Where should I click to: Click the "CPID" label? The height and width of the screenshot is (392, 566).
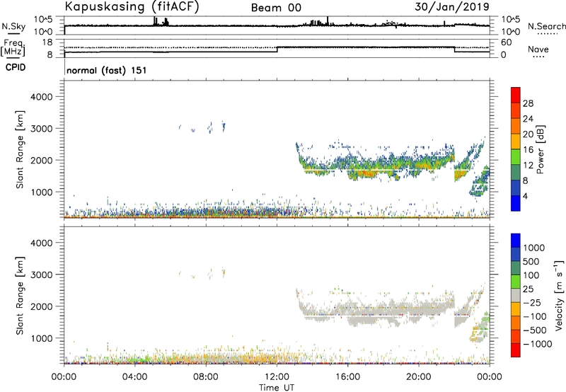coord(16,67)
